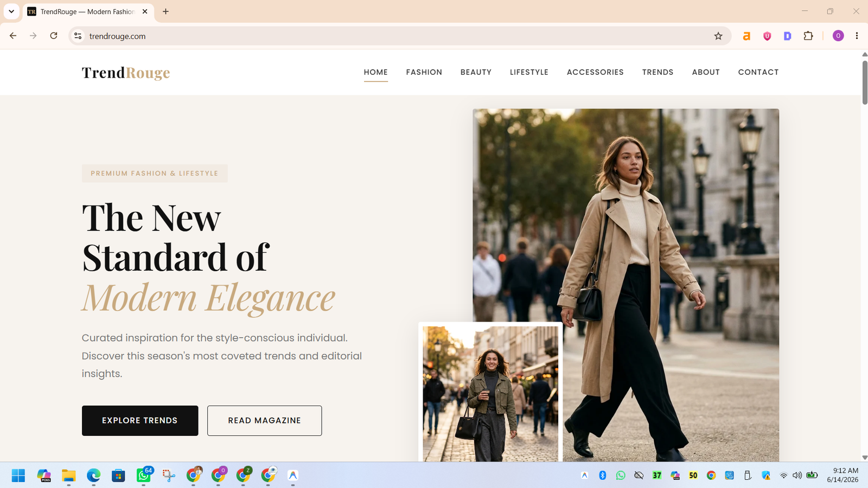Open the Snipping Tool in taskbar
This screenshot has width=868, height=488.
169,476
